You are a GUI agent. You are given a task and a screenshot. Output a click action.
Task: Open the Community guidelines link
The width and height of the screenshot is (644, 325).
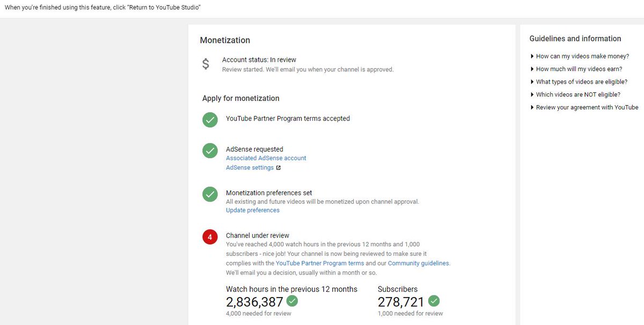(x=419, y=263)
